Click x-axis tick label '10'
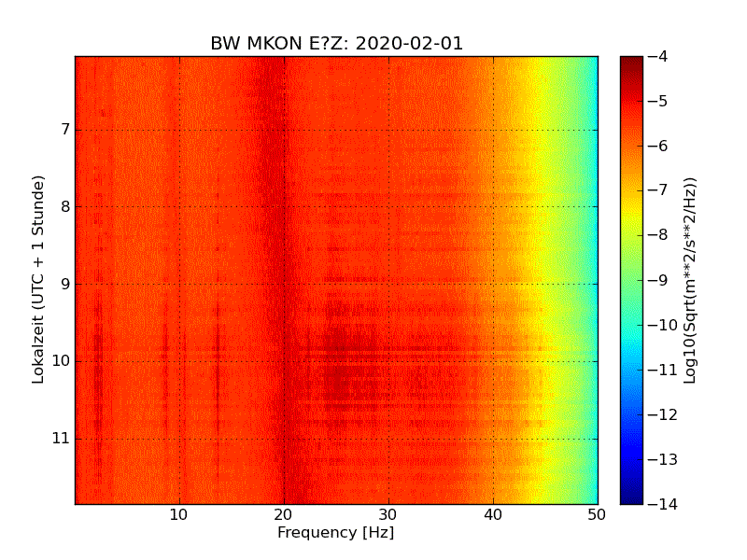The image size is (747, 560). click(x=178, y=515)
